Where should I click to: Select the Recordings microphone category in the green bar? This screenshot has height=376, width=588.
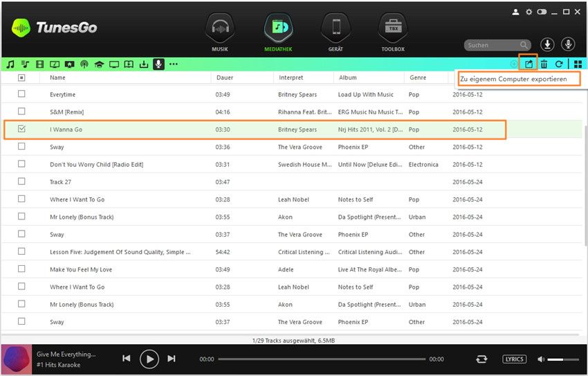tap(158, 64)
